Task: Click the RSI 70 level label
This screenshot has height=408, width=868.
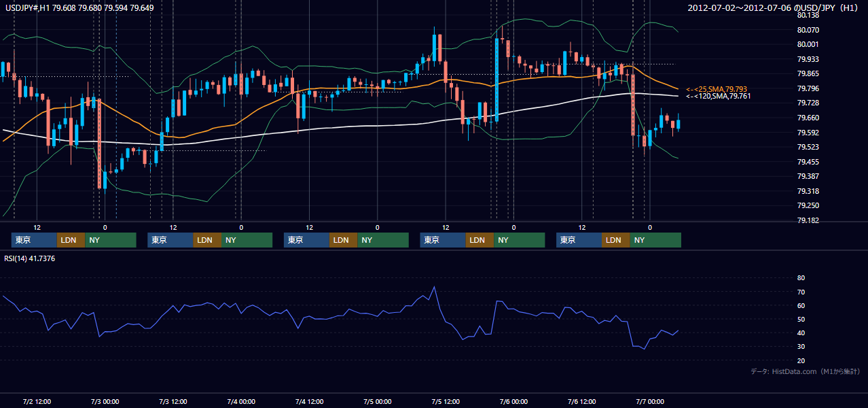Action: pos(801,292)
